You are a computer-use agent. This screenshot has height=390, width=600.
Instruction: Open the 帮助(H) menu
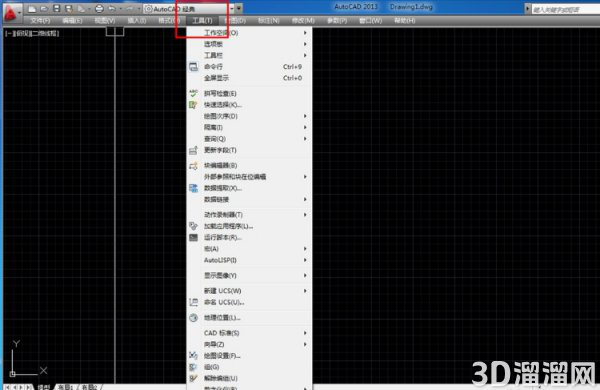(404, 20)
